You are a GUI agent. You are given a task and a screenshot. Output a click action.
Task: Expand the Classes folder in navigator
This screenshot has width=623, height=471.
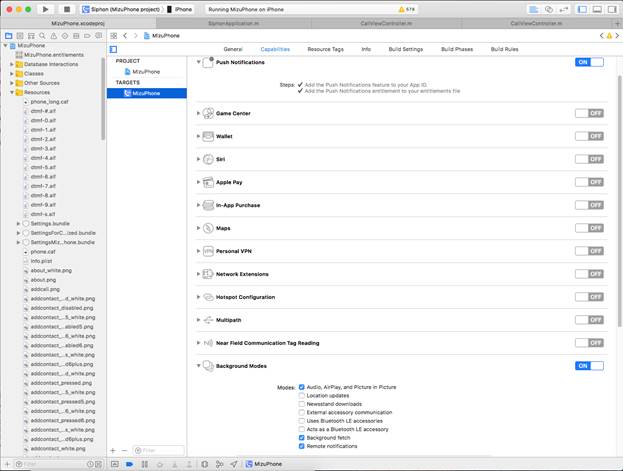pos(12,74)
